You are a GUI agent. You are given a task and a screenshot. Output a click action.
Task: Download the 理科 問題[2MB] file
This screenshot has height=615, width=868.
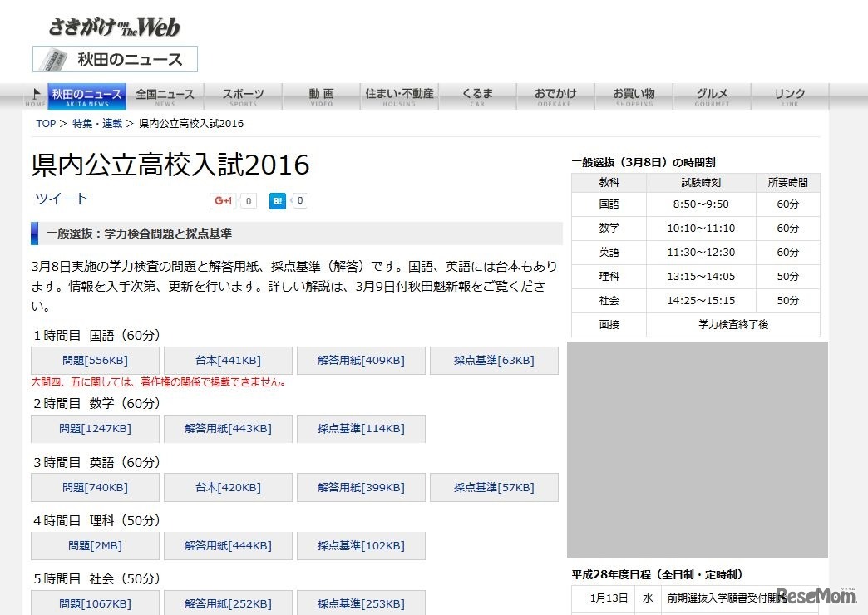click(94, 545)
